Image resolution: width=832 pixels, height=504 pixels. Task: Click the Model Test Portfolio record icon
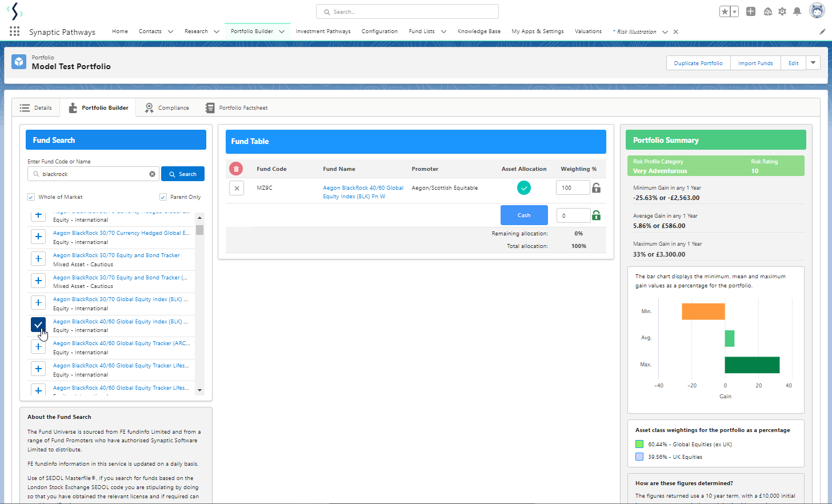coord(19,62)
